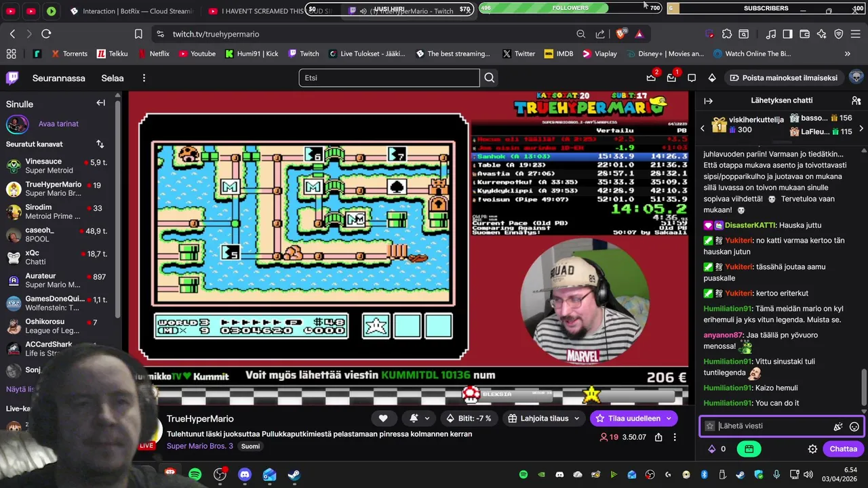Image resolution: width=868 pixels, height=488 pixels.
Task: Send the message with the Chattaa button
Action: (843, 449)
